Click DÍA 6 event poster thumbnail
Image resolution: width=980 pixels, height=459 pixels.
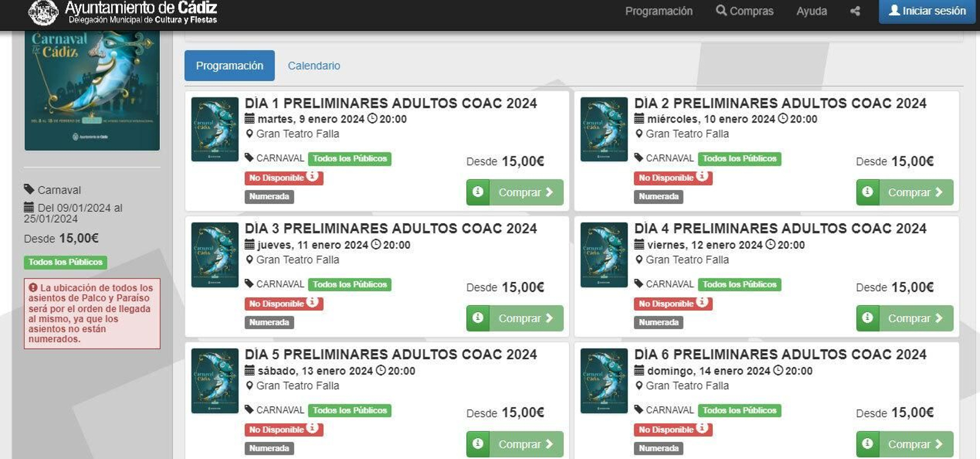604,381
